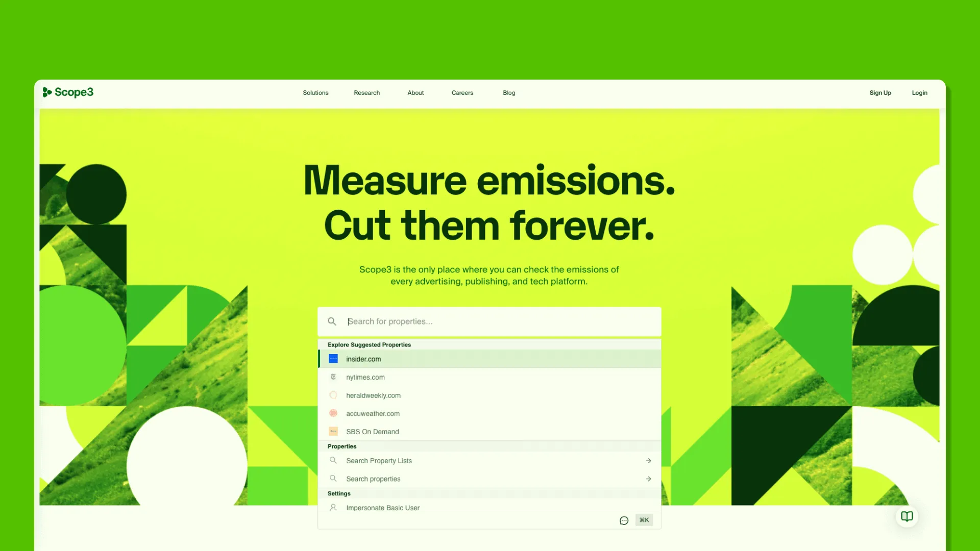Open the Solutions menu

pyautogui.click(x=315, y=93)
